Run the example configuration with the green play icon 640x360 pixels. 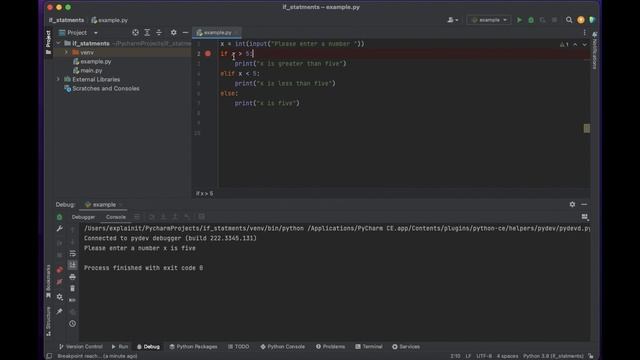[519, 20]
